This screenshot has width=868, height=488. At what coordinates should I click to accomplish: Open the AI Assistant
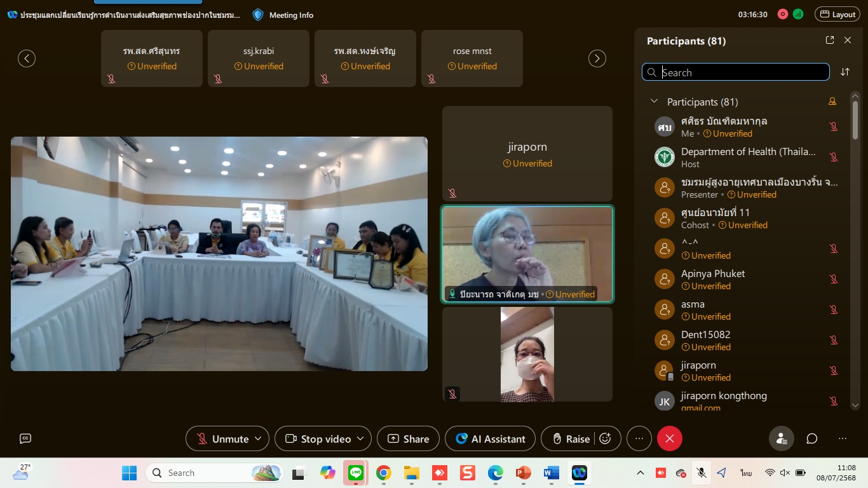pos(490,438)
